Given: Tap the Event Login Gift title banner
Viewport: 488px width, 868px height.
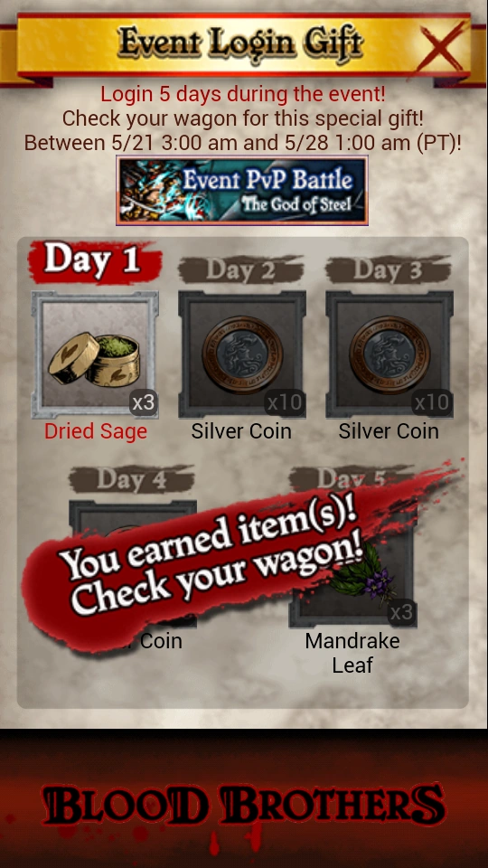Looking at the screenshot, I should click(241, 43).
